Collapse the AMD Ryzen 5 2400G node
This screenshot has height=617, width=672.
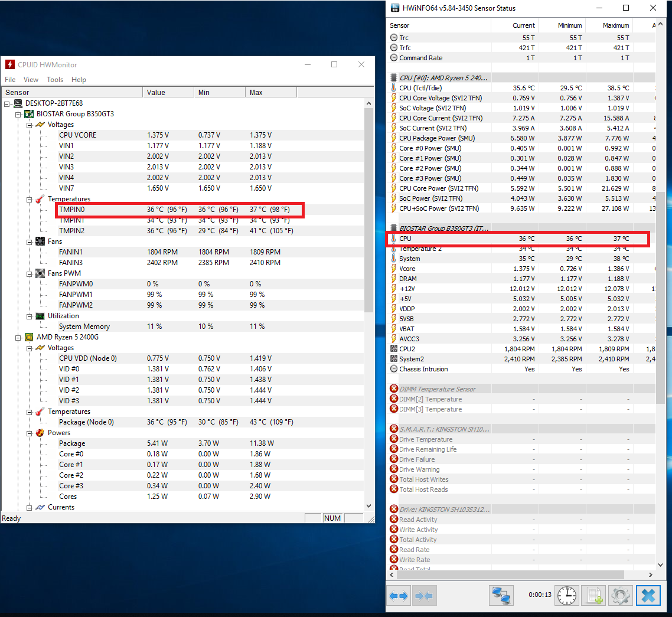[18, 337]
